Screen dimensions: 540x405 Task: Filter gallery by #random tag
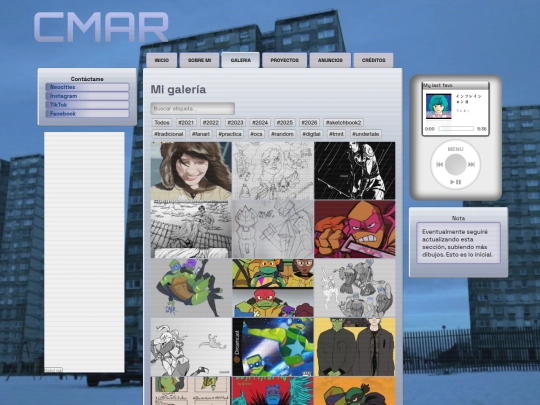pos(282,134)
